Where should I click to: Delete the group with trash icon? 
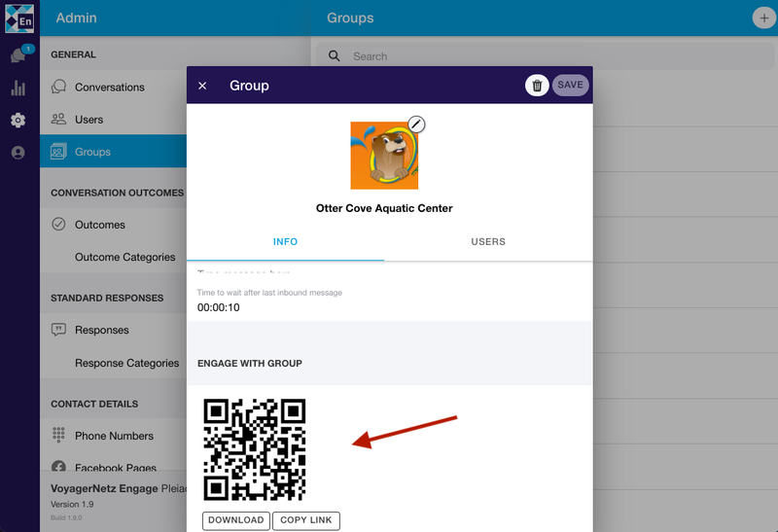pos(537,86)
